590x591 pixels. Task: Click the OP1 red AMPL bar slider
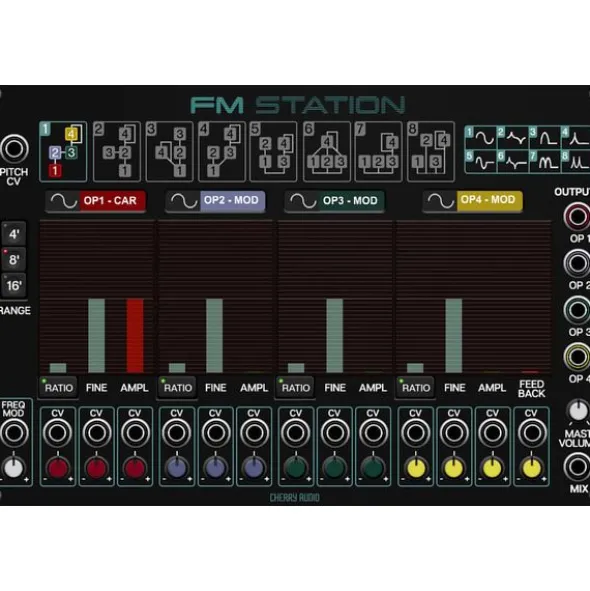(135, 336)
